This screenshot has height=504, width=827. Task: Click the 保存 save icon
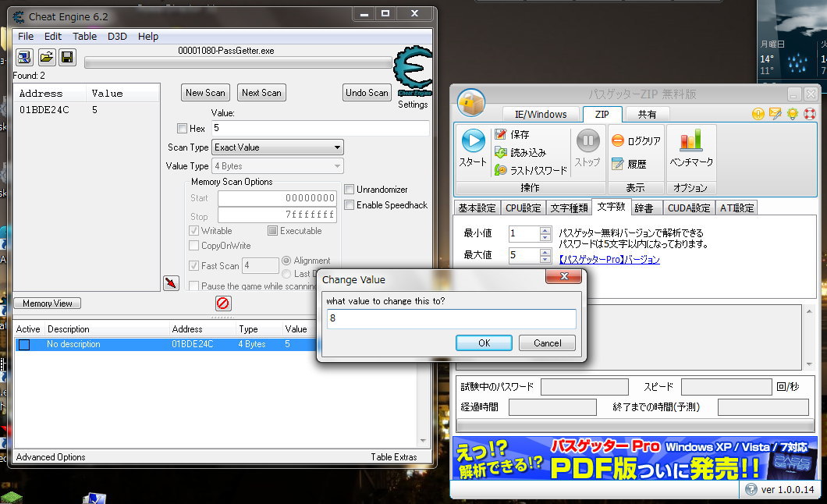[501, 134]
